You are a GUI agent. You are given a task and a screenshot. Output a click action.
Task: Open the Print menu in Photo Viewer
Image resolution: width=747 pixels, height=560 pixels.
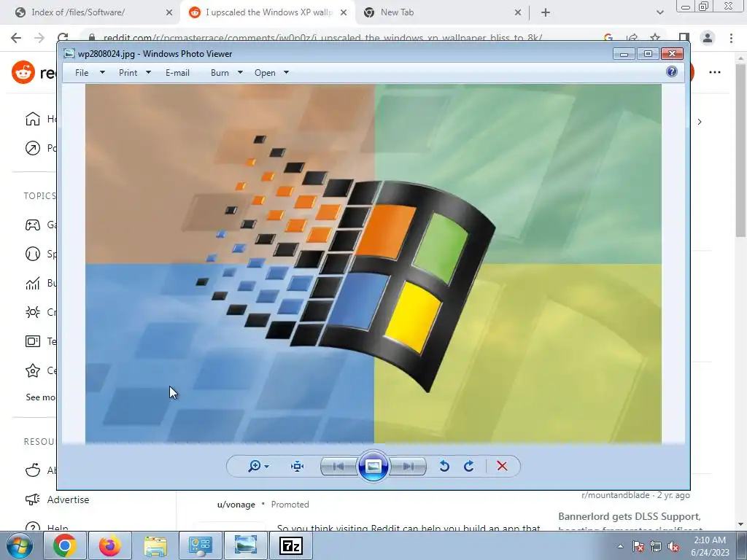pos(128,72)
